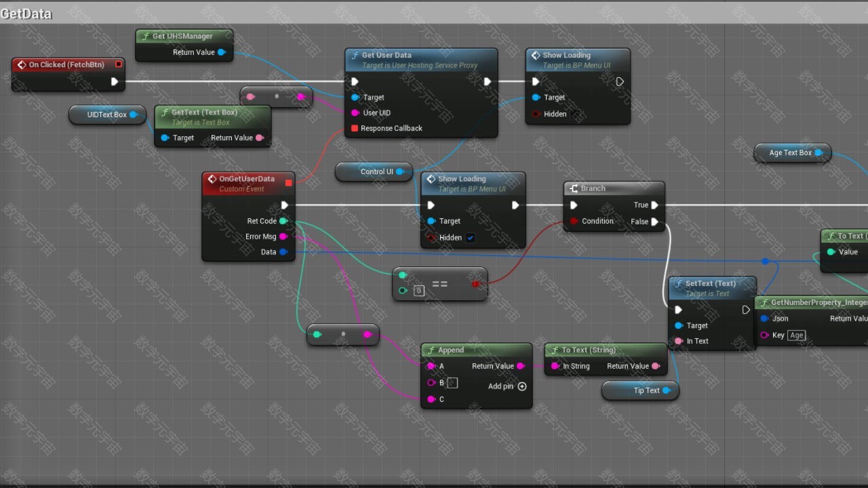
Task: Click the UIDText Box variable output pin
Action: pos(134,115)
